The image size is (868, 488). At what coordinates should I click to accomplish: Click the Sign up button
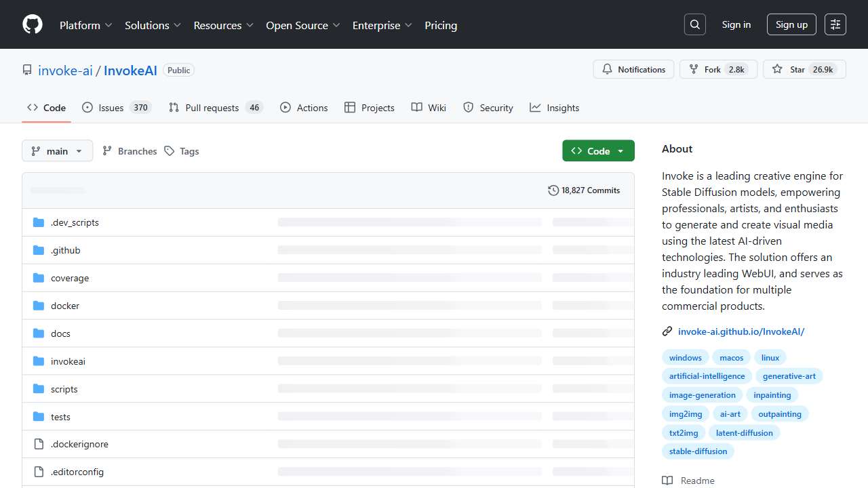(791, 24)
